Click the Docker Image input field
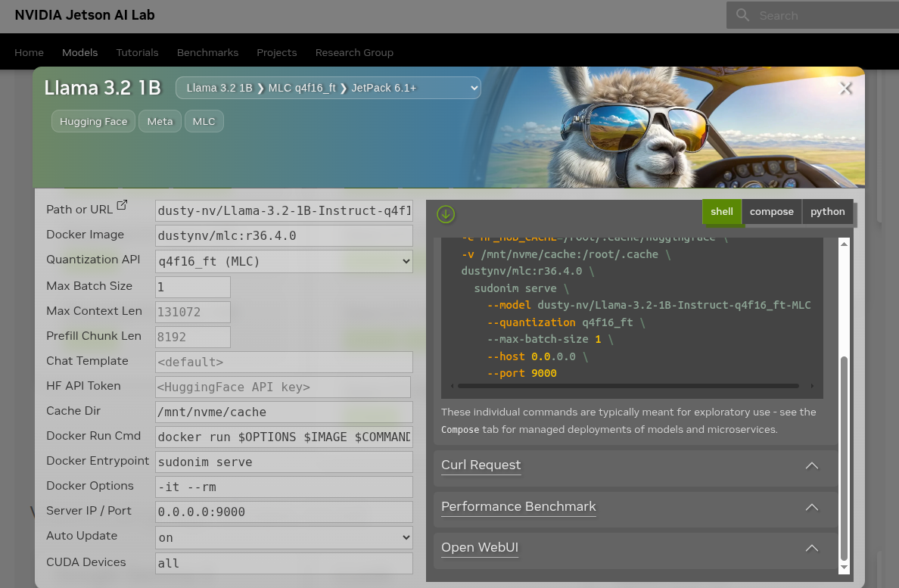 [x=284, y=236]
